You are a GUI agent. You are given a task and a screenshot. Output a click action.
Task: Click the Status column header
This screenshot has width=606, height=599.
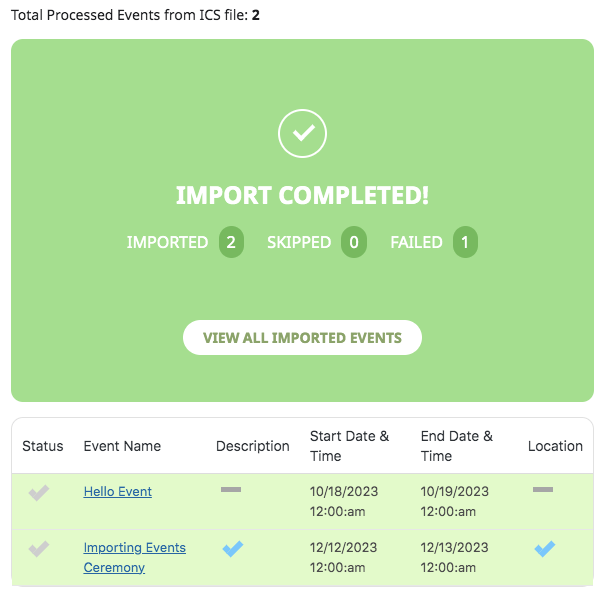[x=43, y=446]
